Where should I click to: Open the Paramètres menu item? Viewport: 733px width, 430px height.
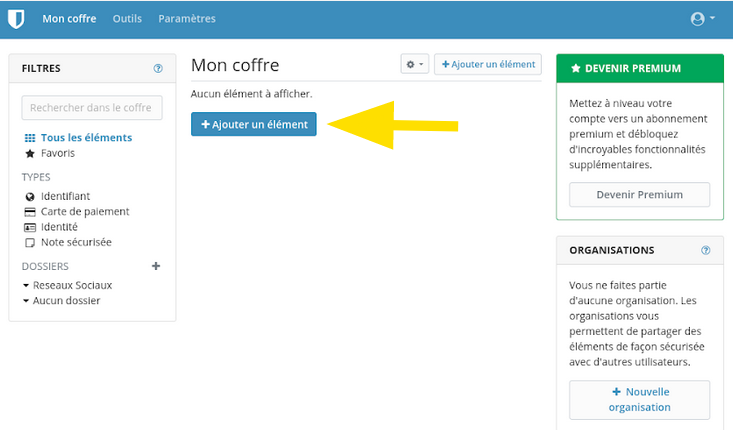[x=187, y=19]
